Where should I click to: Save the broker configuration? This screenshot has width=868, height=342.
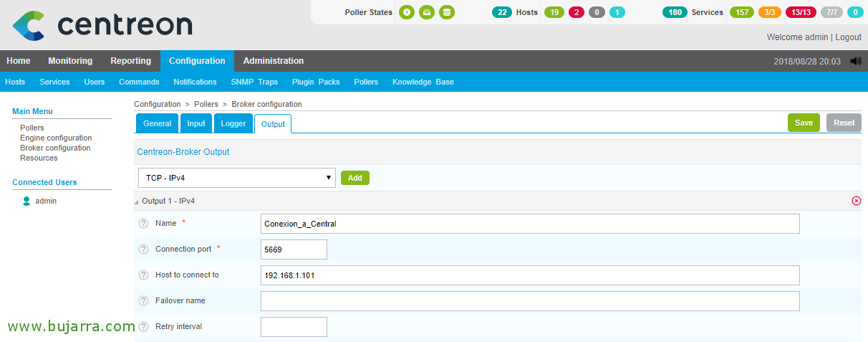coord(804,123)
